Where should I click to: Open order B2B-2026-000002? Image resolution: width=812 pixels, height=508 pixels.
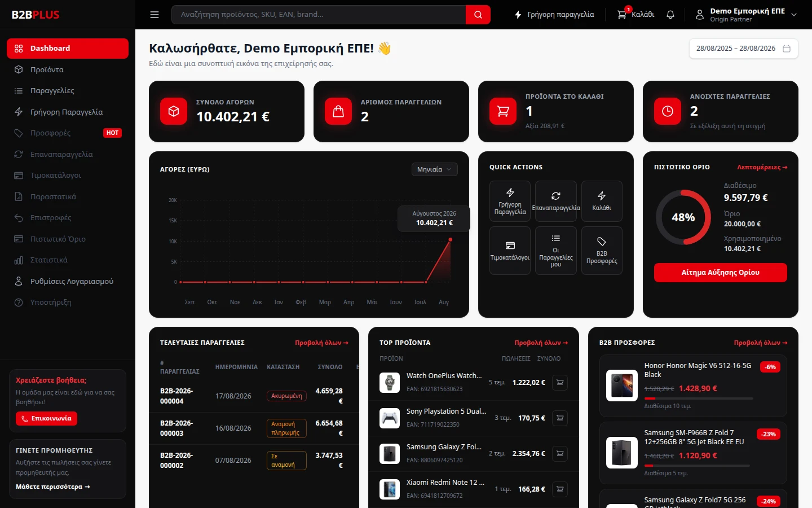(176, 461)
